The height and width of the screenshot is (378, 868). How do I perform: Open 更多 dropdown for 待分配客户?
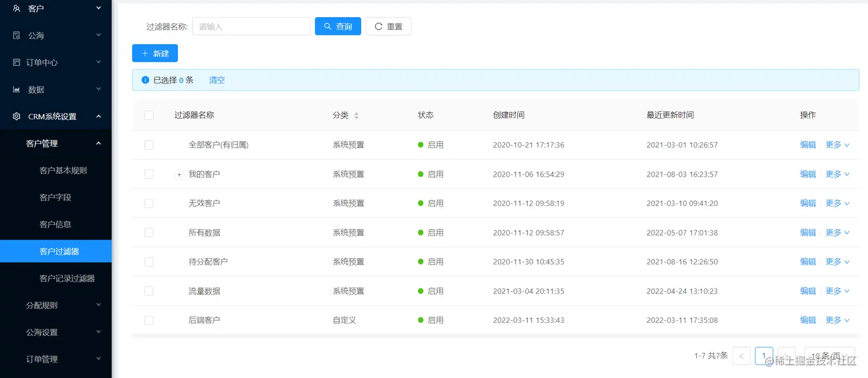pos(838,262)
